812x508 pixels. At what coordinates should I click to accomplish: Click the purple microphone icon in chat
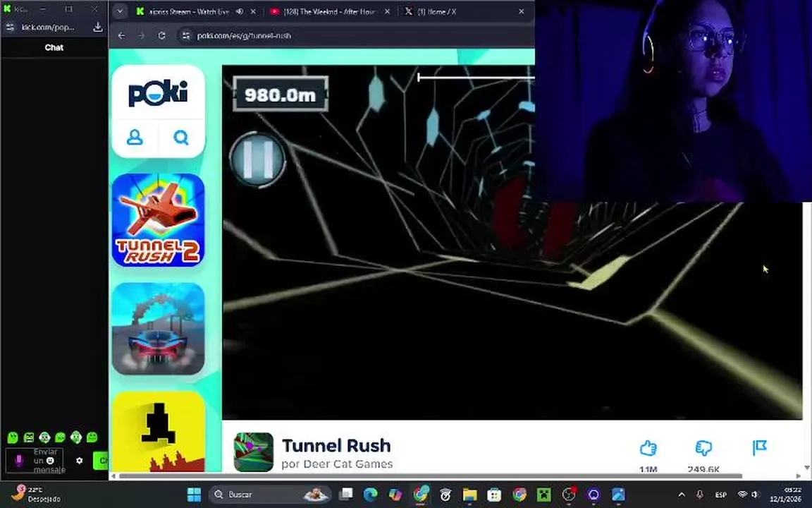pos(18,460)
